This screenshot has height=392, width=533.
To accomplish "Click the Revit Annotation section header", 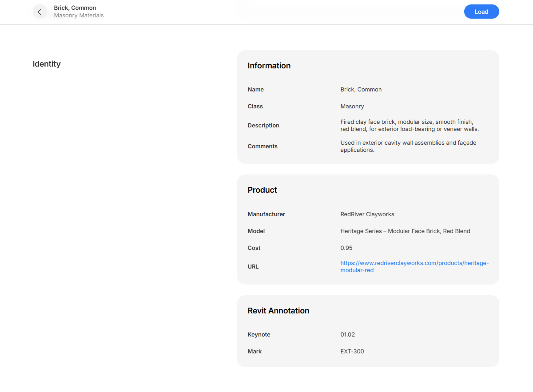I will click(278, 310).
